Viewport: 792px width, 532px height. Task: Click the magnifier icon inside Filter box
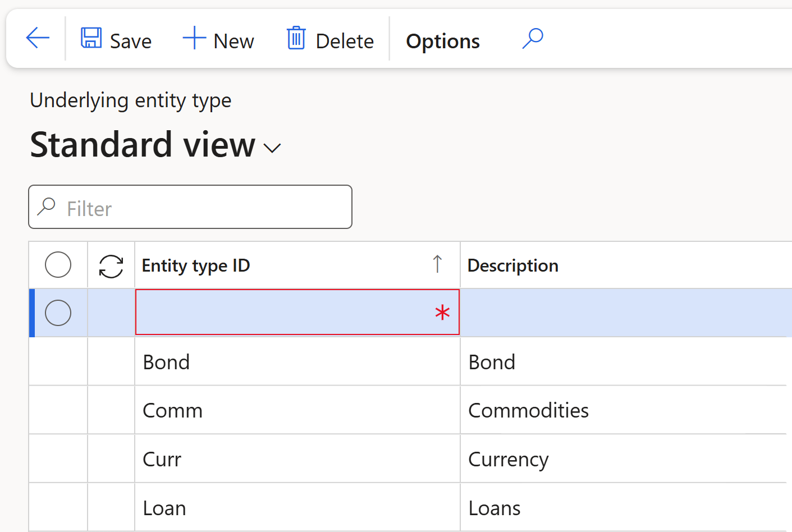click(46, 207)
